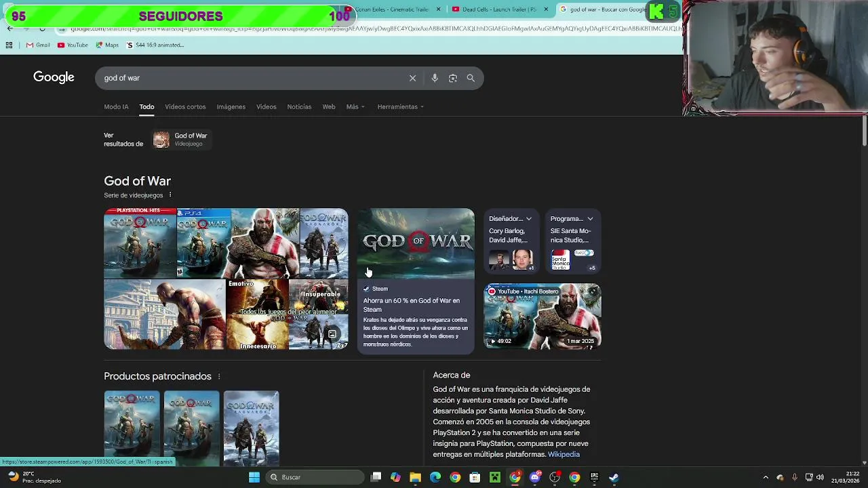Open OBS Studio from the taskbar

(x=555, y=477)
